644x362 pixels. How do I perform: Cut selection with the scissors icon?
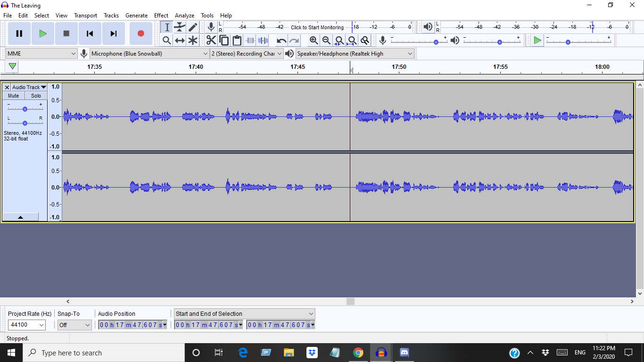[x=211, y=41]
